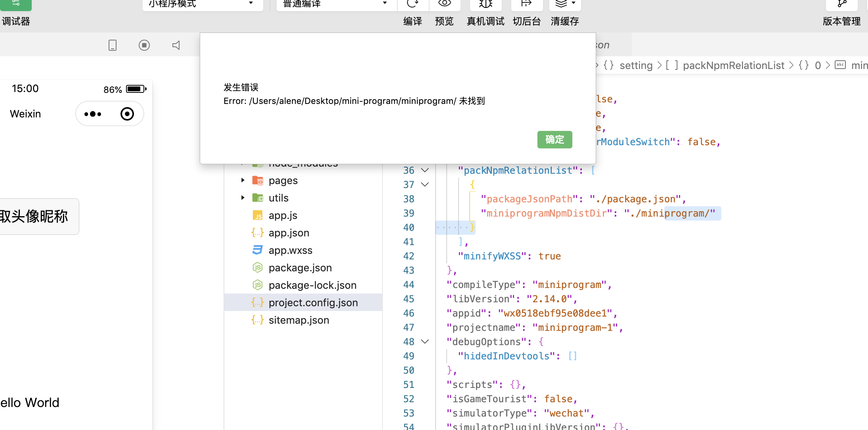Open 真机调试 real device debug

click(486, 4)
